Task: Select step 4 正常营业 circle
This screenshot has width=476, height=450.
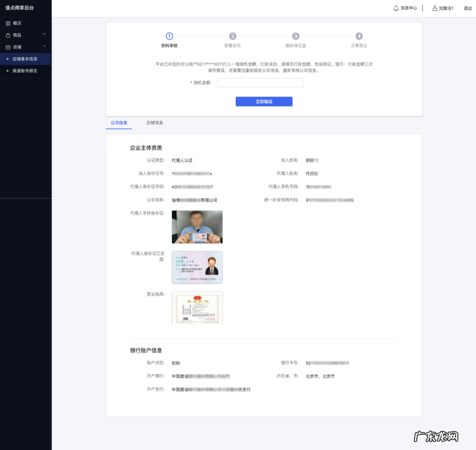Action: pyautogui.click(x=359, y=36)
